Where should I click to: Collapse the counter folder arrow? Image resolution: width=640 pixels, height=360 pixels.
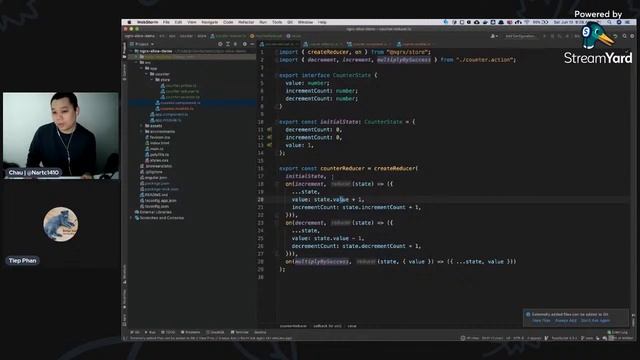[x=147, y=74]
